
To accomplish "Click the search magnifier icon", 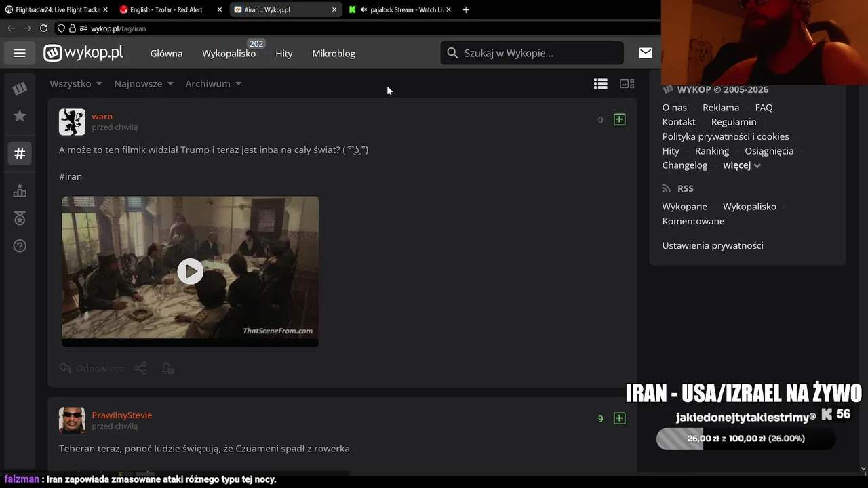I will [x=452, y=53].
